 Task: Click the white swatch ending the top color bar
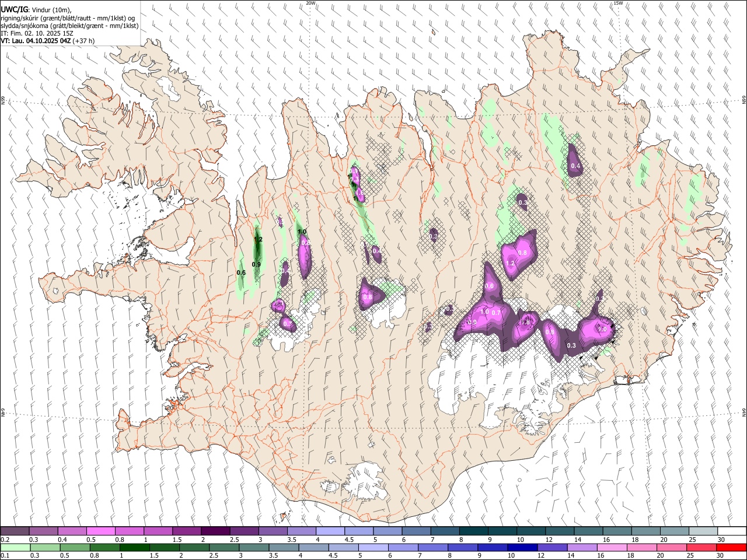[732, 531]
